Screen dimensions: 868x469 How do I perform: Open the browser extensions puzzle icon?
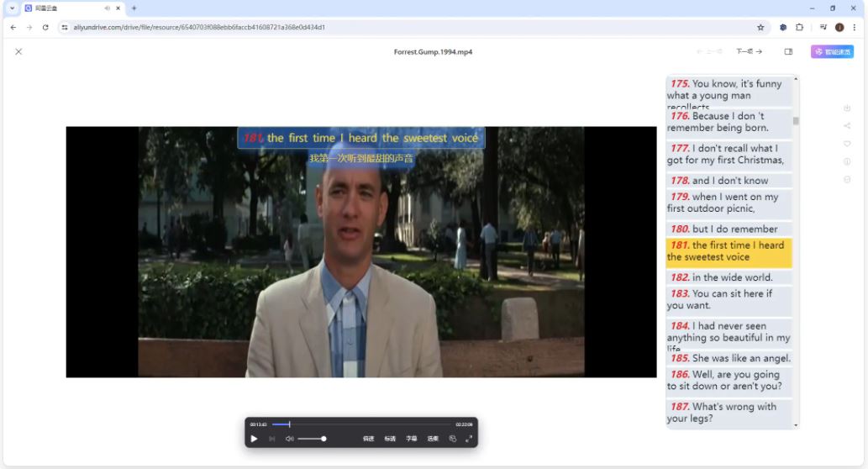coord(799,27)
